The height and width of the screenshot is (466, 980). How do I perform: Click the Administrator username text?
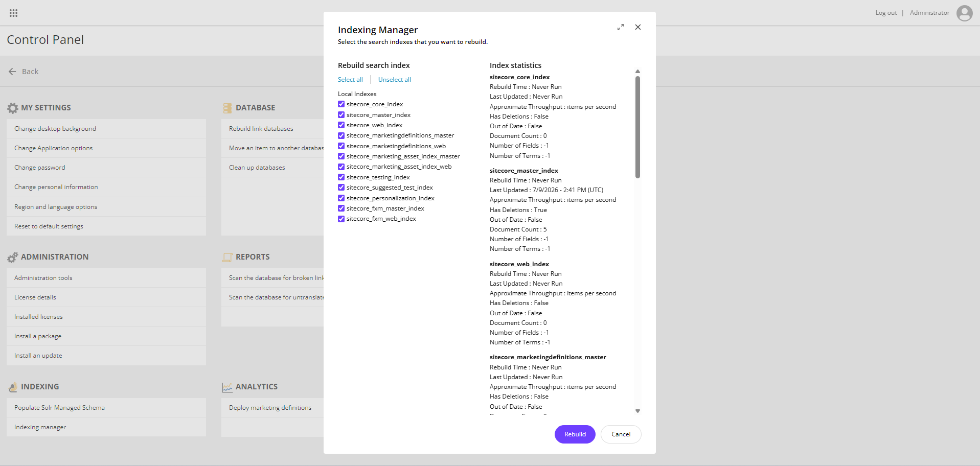click(x=929, y=13)
